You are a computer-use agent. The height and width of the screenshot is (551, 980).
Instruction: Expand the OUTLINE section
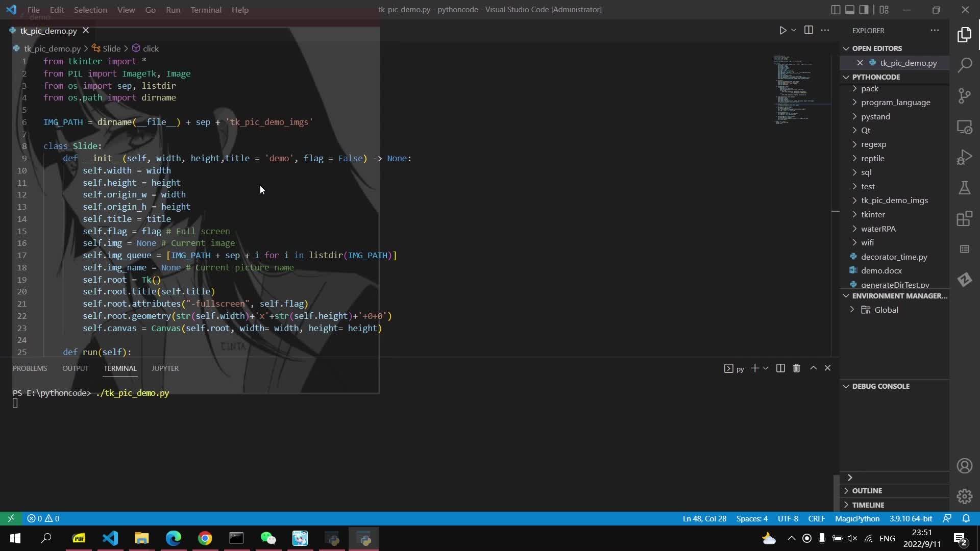coord(867,491)
